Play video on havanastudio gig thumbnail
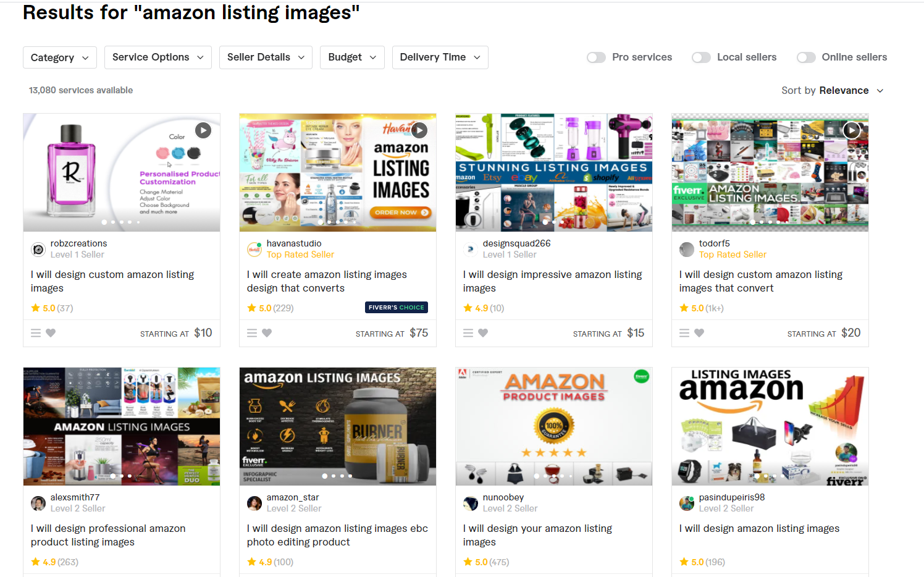This screenshot has height=577, width=924. tap(419, 130)
